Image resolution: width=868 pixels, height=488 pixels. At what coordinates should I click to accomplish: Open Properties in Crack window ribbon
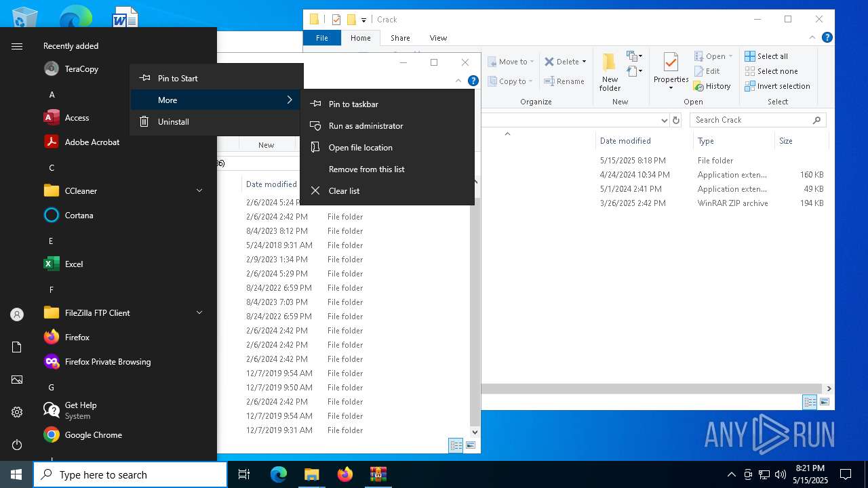[x=671, y=72]
